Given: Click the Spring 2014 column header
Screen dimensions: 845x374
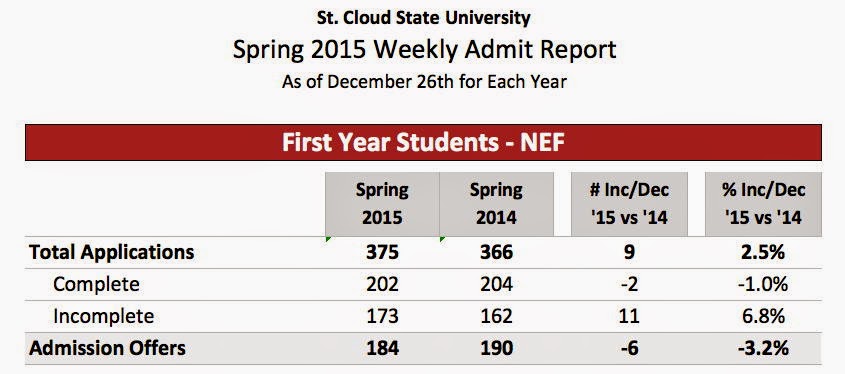Looking at the screenshot, I should point(496,204).
